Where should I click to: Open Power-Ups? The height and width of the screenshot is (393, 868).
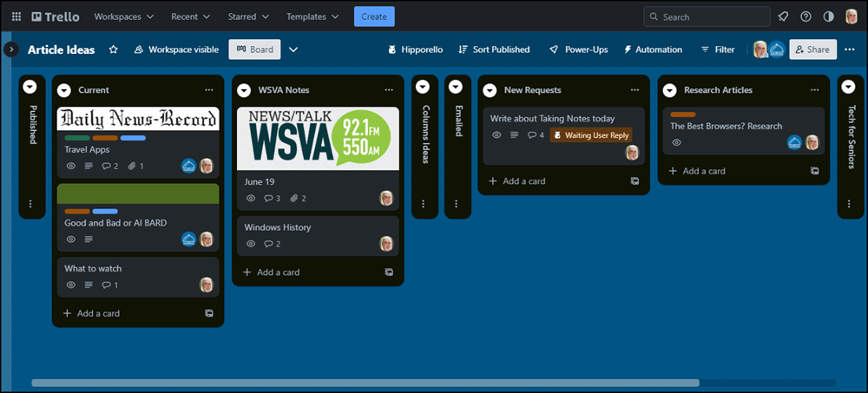coord(578,49)
